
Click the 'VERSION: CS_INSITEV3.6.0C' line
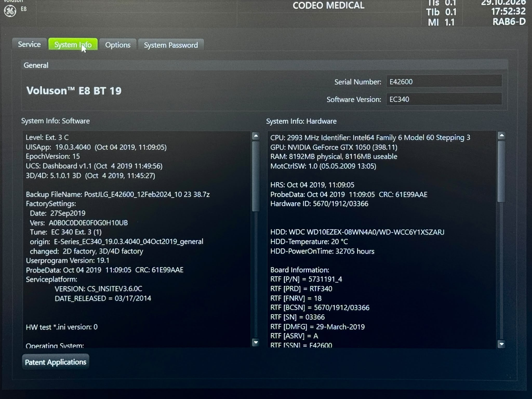[98, 289]
